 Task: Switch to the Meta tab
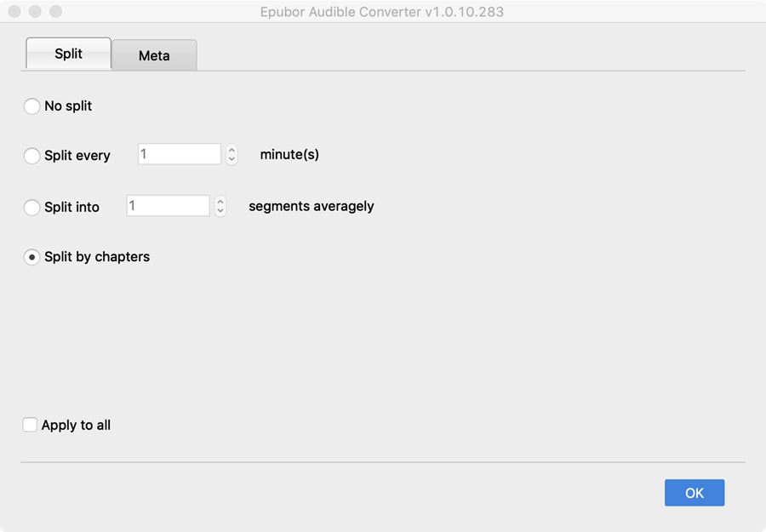154,55
